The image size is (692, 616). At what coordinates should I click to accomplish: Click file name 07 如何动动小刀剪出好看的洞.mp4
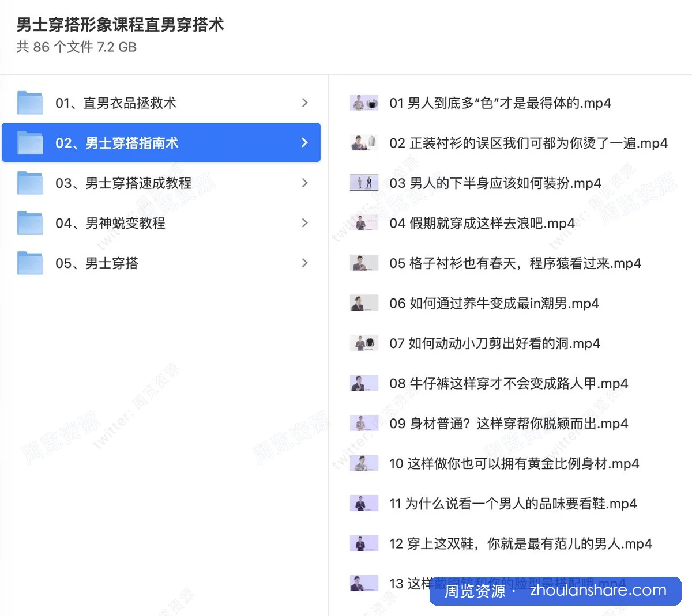(x=495, y=343)
